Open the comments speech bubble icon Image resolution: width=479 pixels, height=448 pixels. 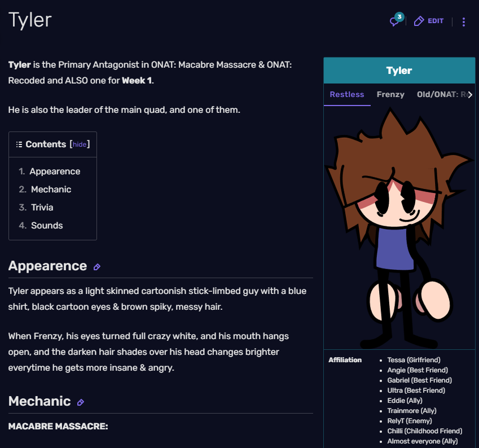pos(394,21)
